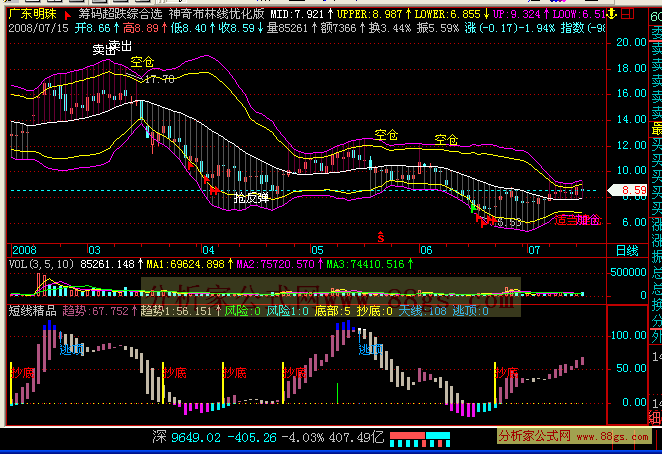Click the 换3.44% turnover rate

click(390, 28)
